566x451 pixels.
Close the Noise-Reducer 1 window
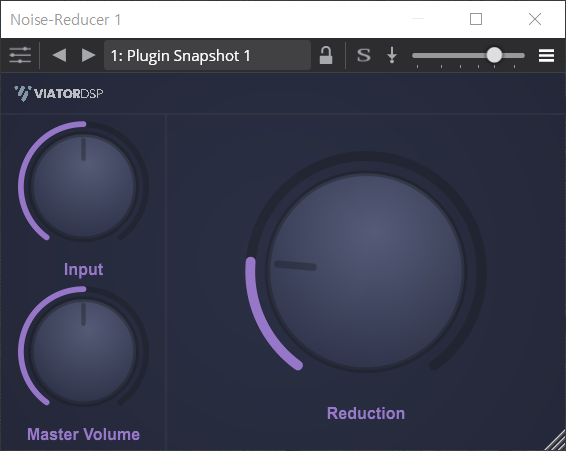tap(535, 19)
